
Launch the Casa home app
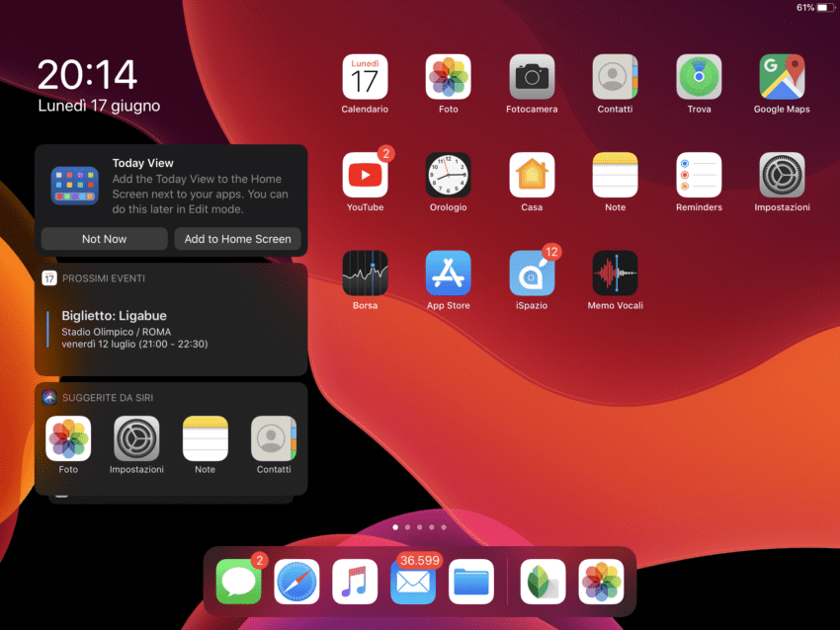pos(532,175)
